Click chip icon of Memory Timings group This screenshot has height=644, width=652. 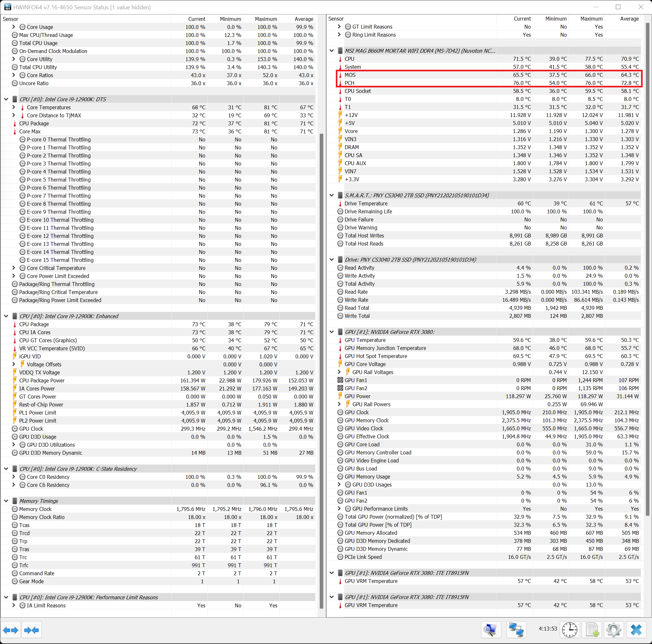point(15,501)
